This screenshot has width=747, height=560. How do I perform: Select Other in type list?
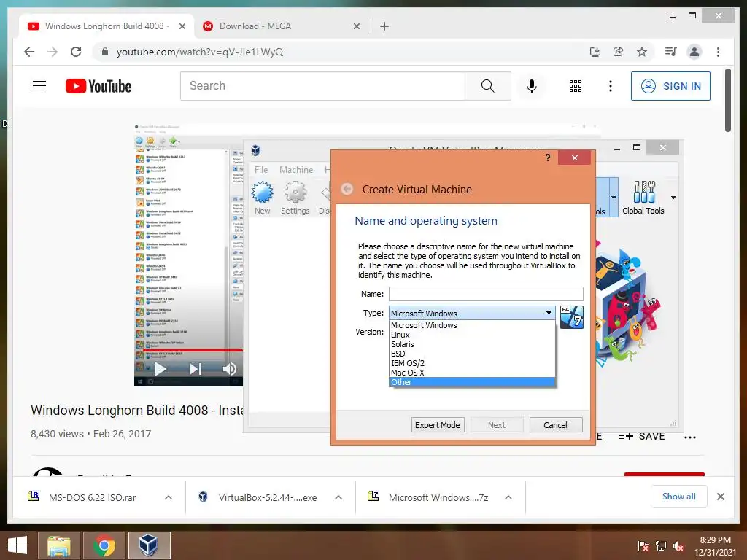point(472,382)
